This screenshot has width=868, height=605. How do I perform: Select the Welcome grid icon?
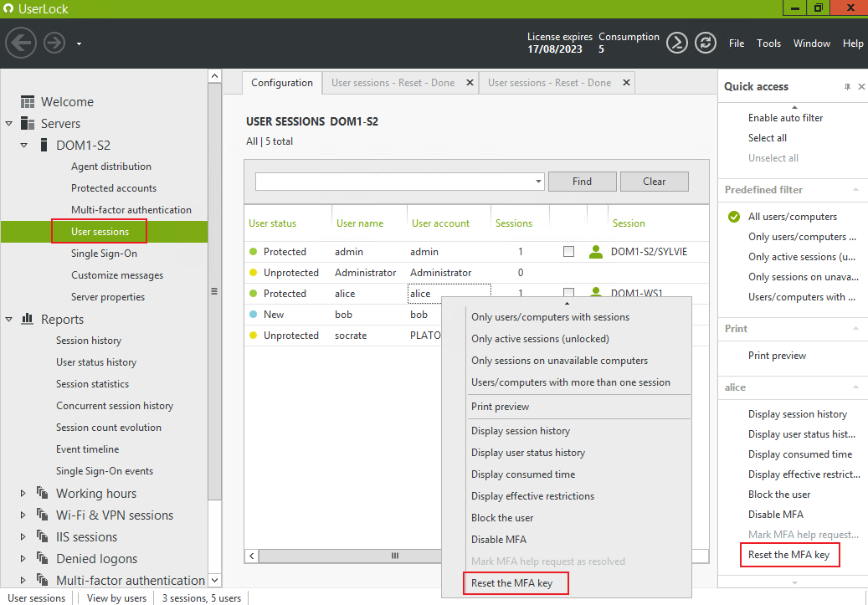coord(28,102)
